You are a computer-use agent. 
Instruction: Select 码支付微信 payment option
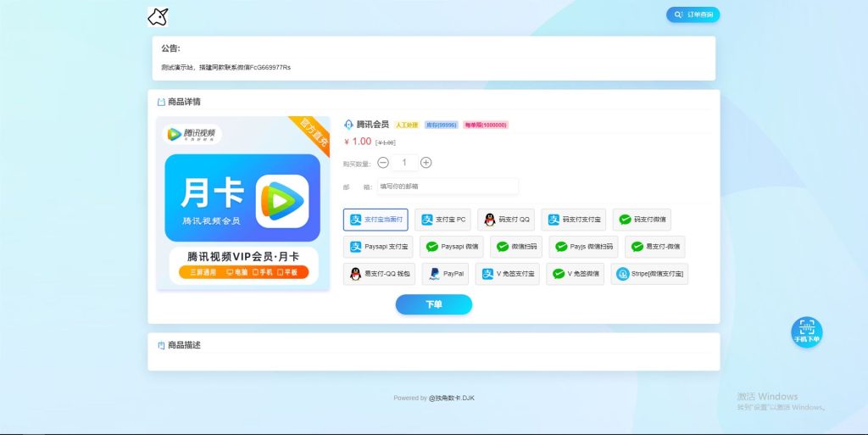(643, 220)
